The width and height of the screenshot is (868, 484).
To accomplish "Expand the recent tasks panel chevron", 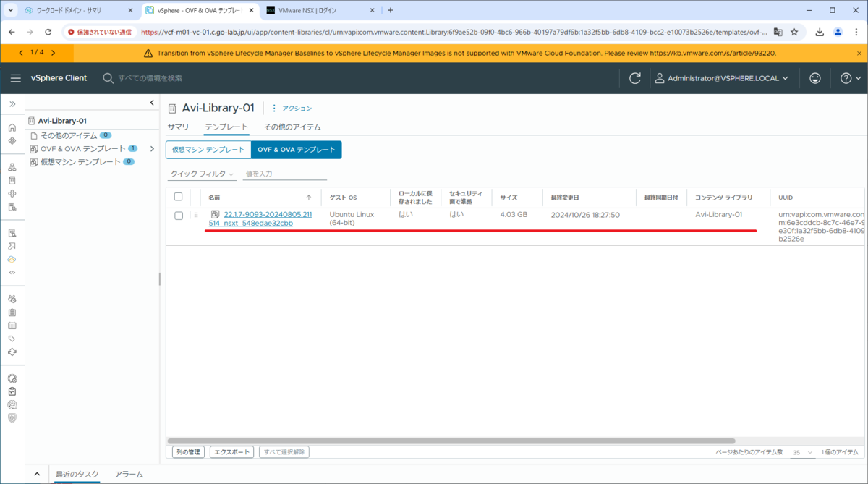I will click(37, 474).
